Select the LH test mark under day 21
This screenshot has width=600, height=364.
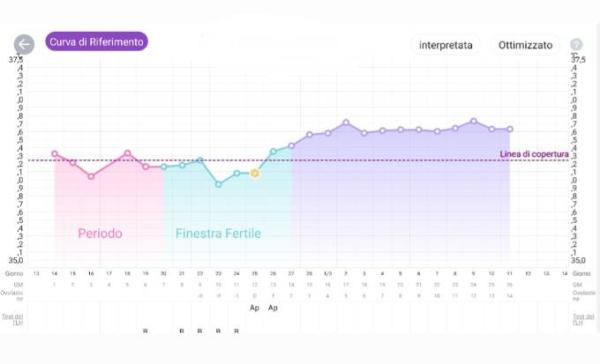point(182,331)
